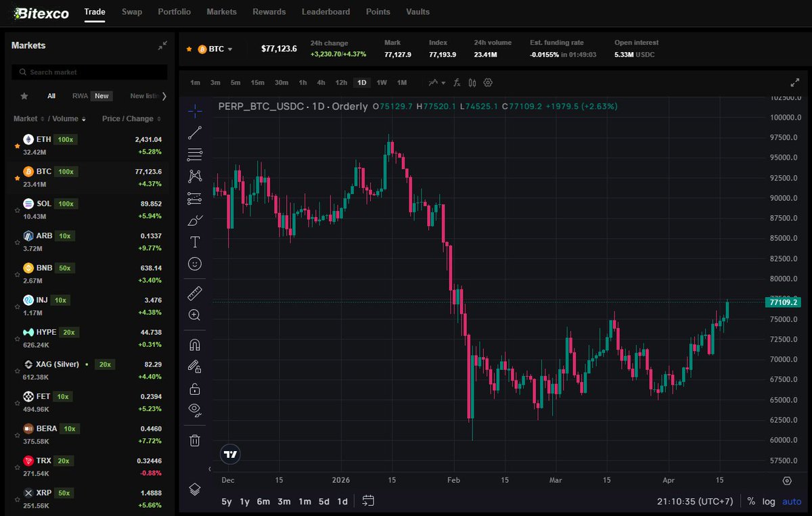Toggle magnet mode for drawings
The width and height of the screenshot is (812, 516).
195,345
